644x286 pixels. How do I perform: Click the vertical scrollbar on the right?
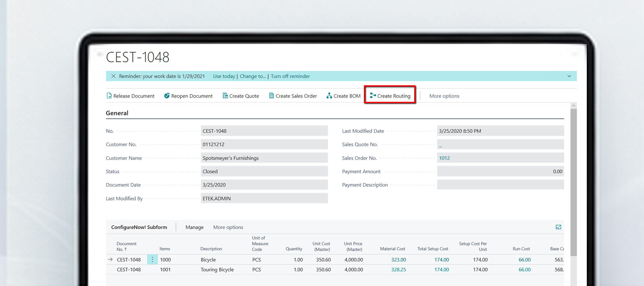[x=573, y=181]
